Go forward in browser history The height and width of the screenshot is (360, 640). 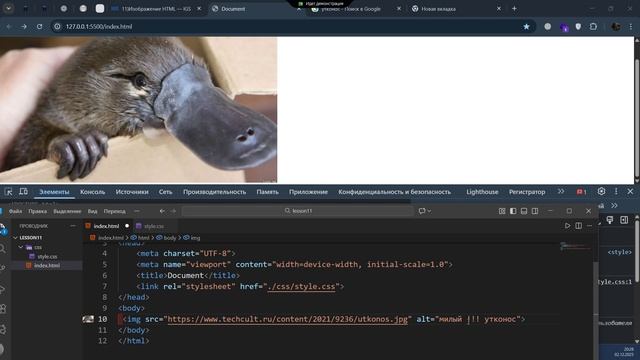coord(24,27)
